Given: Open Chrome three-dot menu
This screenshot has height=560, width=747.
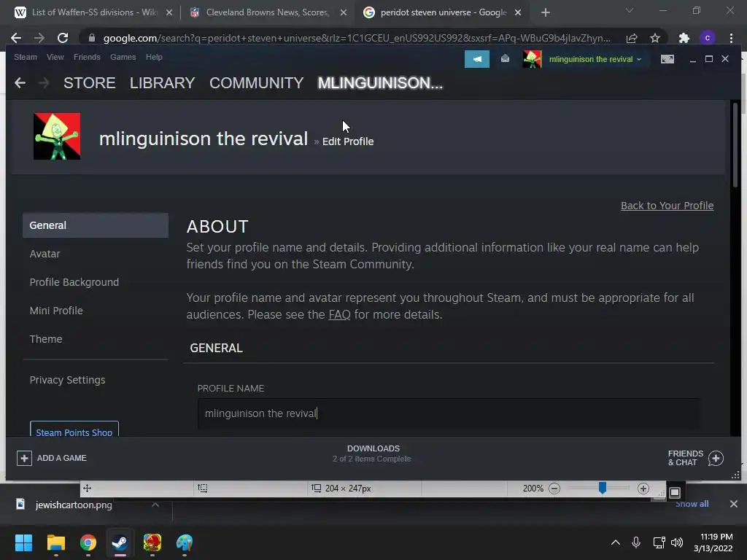Looking at the screenshot, I should pos(731,38).
